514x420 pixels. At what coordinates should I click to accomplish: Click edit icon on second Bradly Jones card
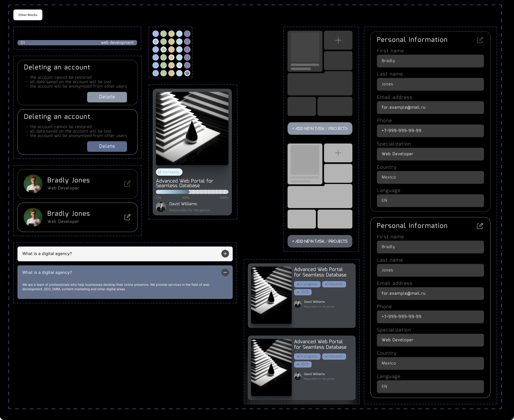[x=127, y=217]
